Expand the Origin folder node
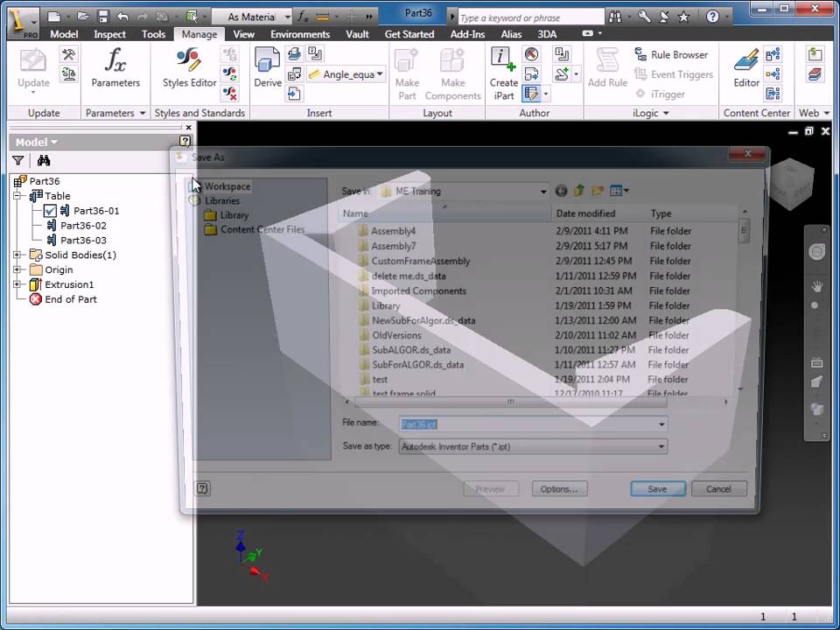The image size is (840, 630). point(17,269)
